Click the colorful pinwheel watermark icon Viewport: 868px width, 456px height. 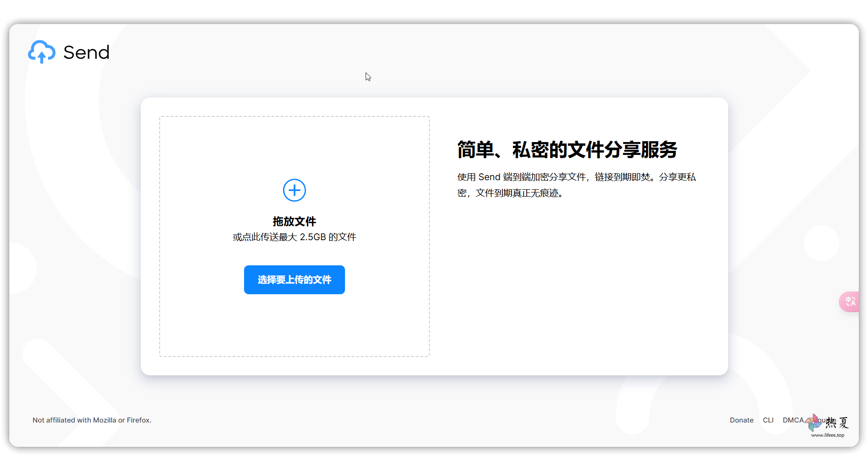814,422
